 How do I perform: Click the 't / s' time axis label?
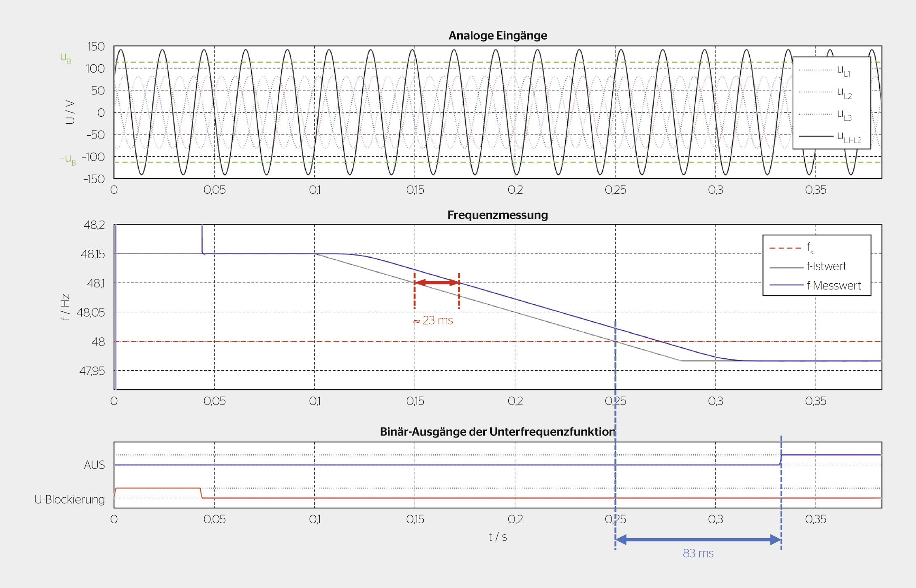[498, 537]
